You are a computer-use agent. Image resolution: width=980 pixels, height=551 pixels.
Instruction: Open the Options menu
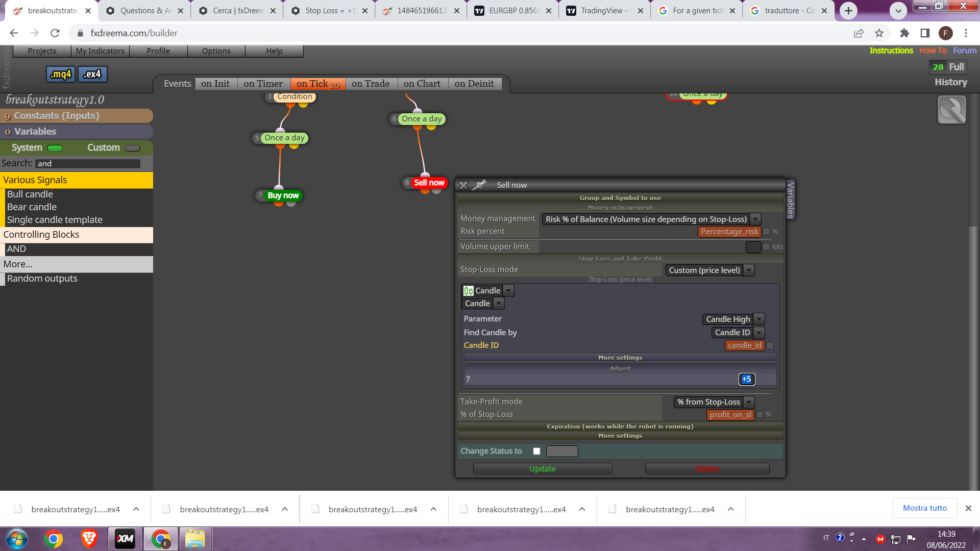[x=216, y=51]
